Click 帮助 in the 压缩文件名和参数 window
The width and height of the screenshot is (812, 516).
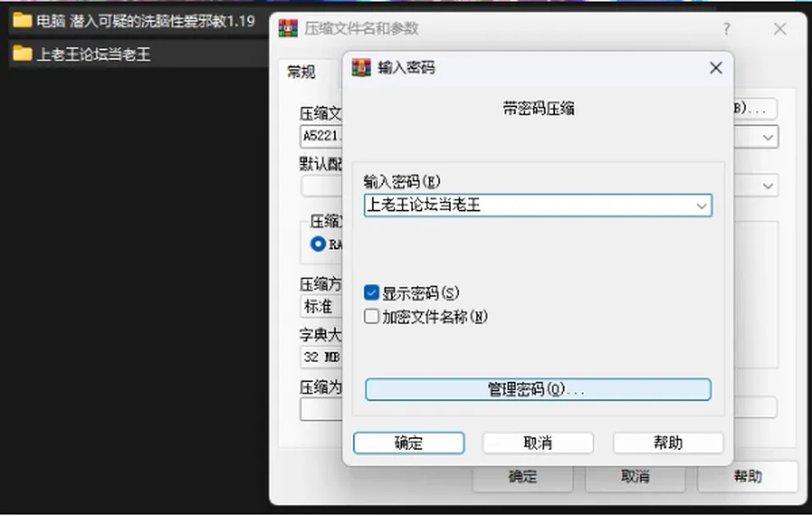748,476
